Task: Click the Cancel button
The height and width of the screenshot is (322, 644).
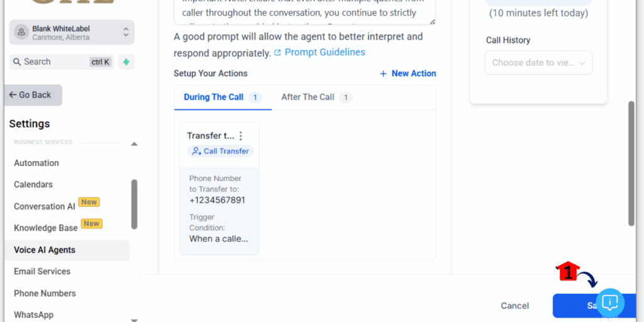Action: (x=514, y=306)
